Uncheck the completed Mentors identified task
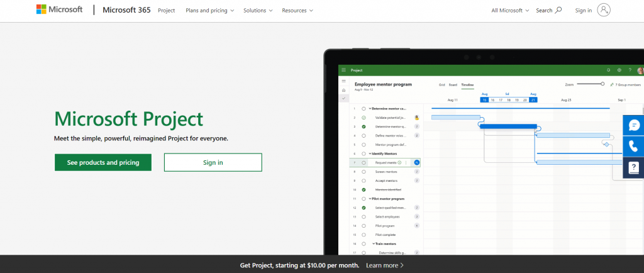The image size is (644, 273). pos(364,190)
